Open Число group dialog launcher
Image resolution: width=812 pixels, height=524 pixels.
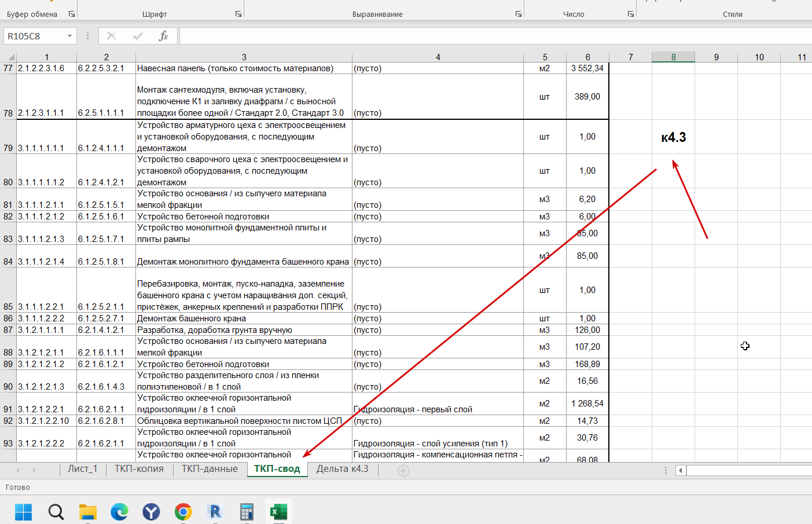[631, 14]
